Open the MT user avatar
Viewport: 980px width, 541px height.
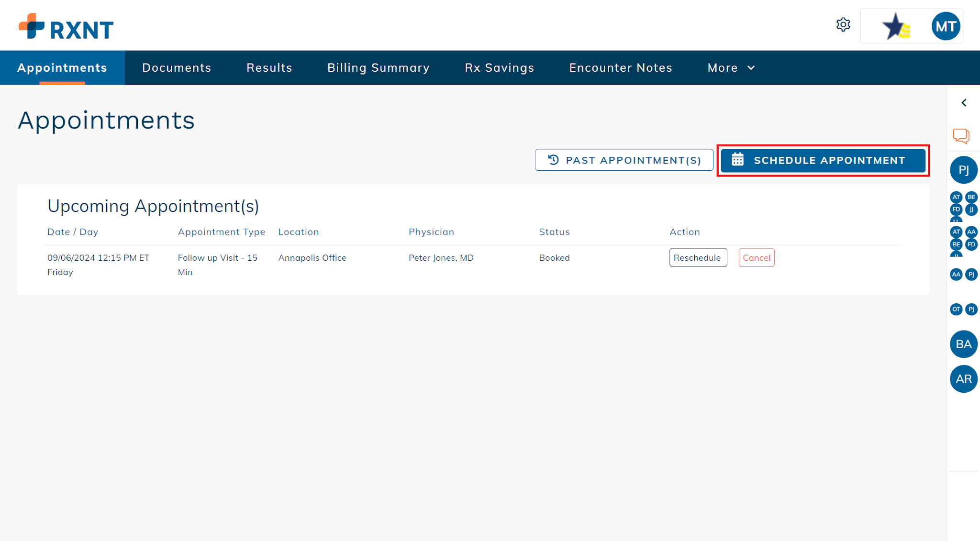click(x=946, y=26)
